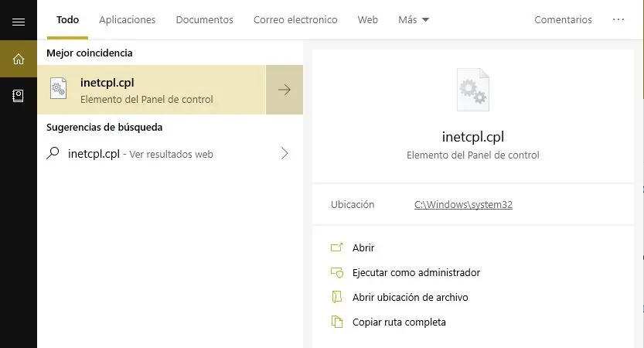The height and width of the screenshot is (348, 644).
Task: Click the large inetcpl.cpl preview icon
Action: (473, 90)
